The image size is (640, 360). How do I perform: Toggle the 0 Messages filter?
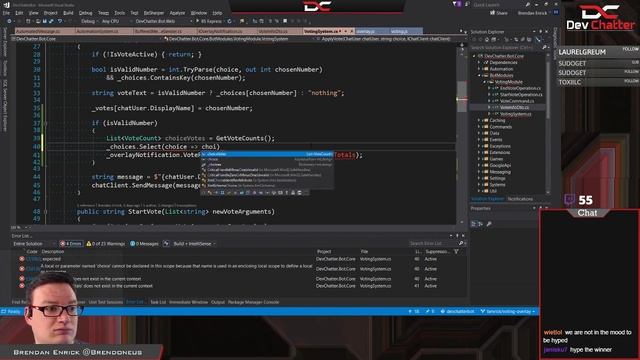[144, 244]
